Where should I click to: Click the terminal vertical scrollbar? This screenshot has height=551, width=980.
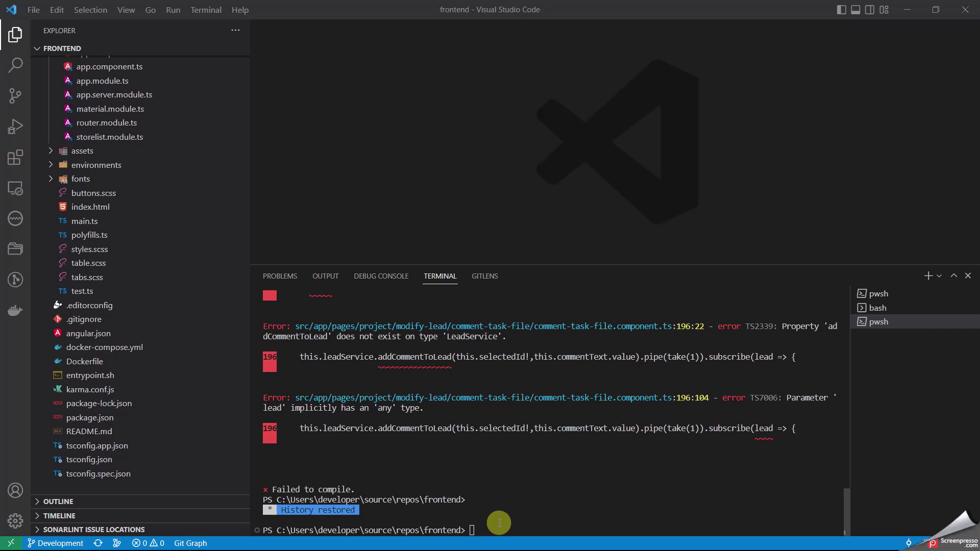coord(847,510)
